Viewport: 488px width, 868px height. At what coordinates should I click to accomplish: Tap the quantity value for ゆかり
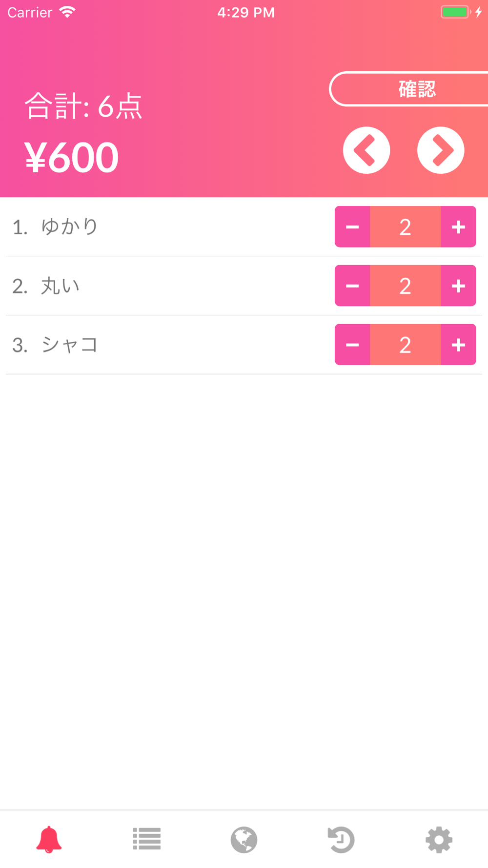point(406,227)
